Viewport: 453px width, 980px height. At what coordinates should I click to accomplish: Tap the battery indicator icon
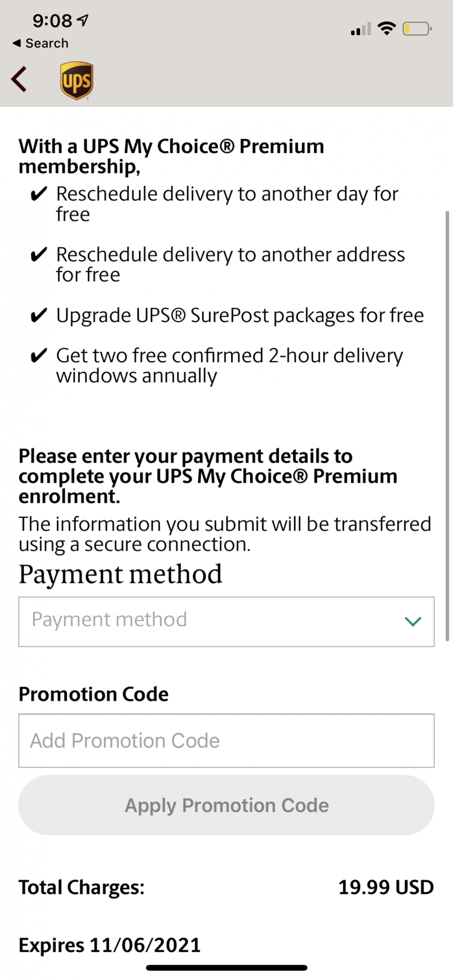point(417,29)
